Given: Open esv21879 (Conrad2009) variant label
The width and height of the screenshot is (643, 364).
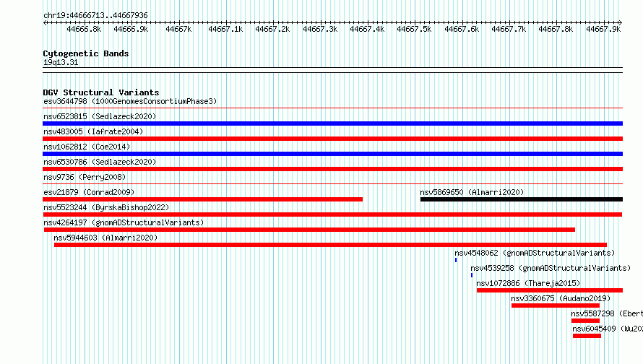Looking at the screenshot, I should click(89, 192).
